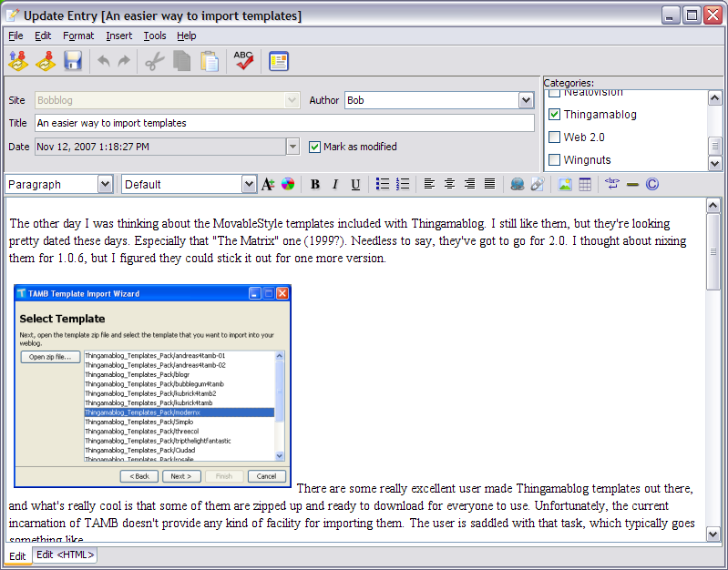
Task: Open the Help menu
Action: coord(186,36)
